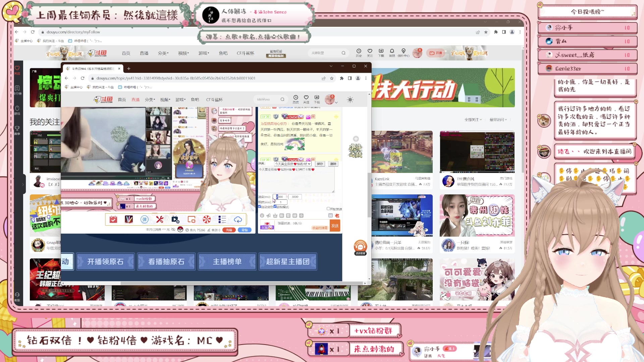This screenshot has width=644, height=362.
Task: Open the extensions puzzle icon in the front window
Action: coord(341,78)
